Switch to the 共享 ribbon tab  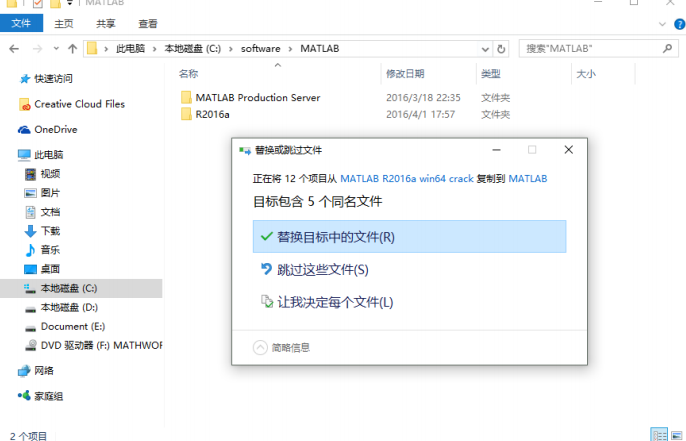point(106,24)
